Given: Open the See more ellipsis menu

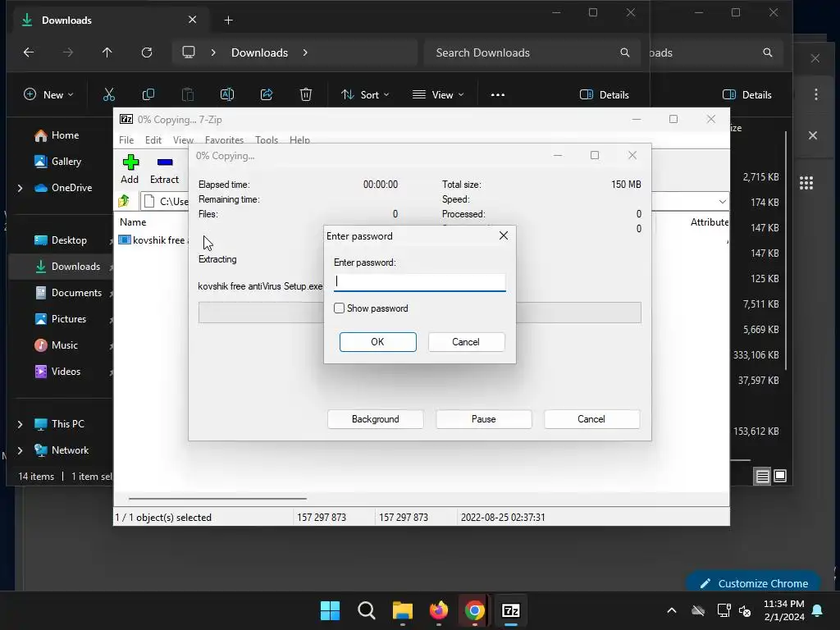Looking at the screenshot, I should pyautogui.click(x=498, y=95).
